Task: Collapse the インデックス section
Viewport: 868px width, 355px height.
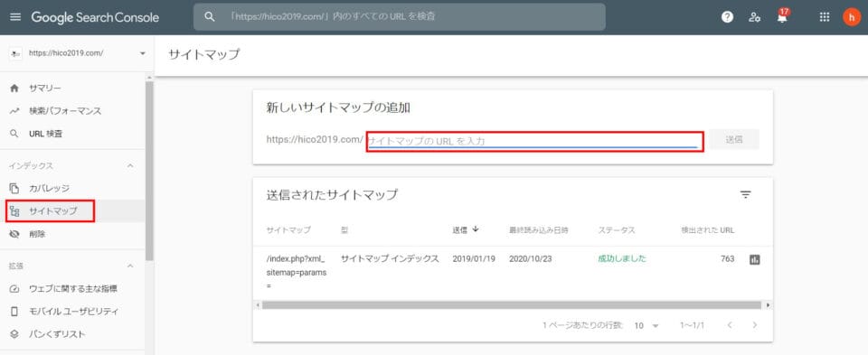Action: (x=130, y=166)
